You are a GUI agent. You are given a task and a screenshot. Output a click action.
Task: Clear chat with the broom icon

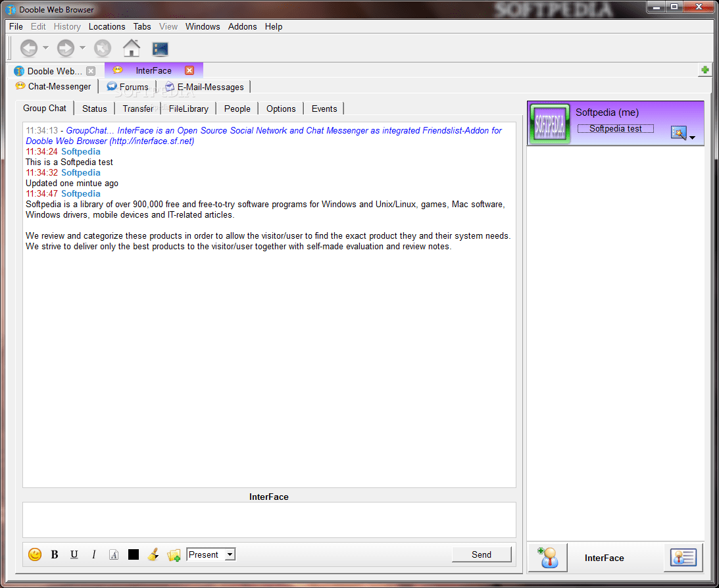[x=153, y=554]
